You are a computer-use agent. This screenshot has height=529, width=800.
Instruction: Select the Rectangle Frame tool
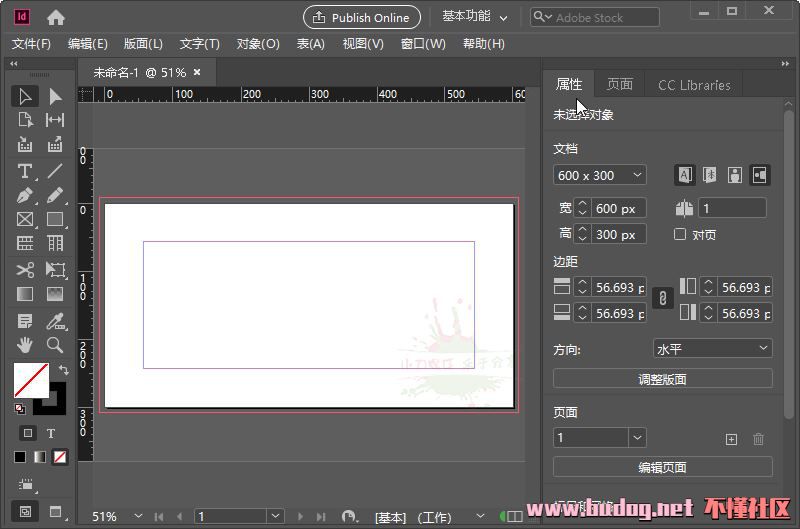(x=24, y=219)
